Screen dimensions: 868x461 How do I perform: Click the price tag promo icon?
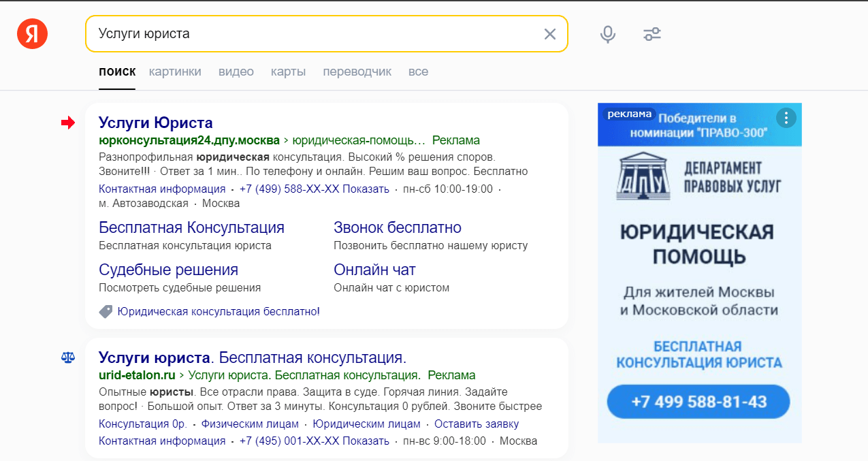106,312
